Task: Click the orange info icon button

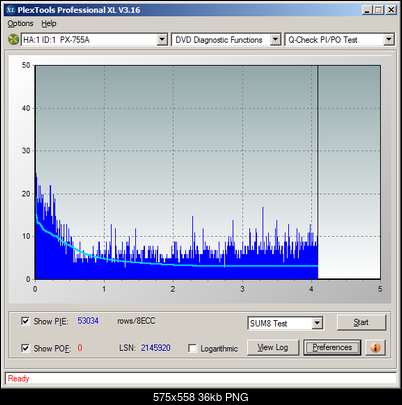Action: click(x=375, y=348)
